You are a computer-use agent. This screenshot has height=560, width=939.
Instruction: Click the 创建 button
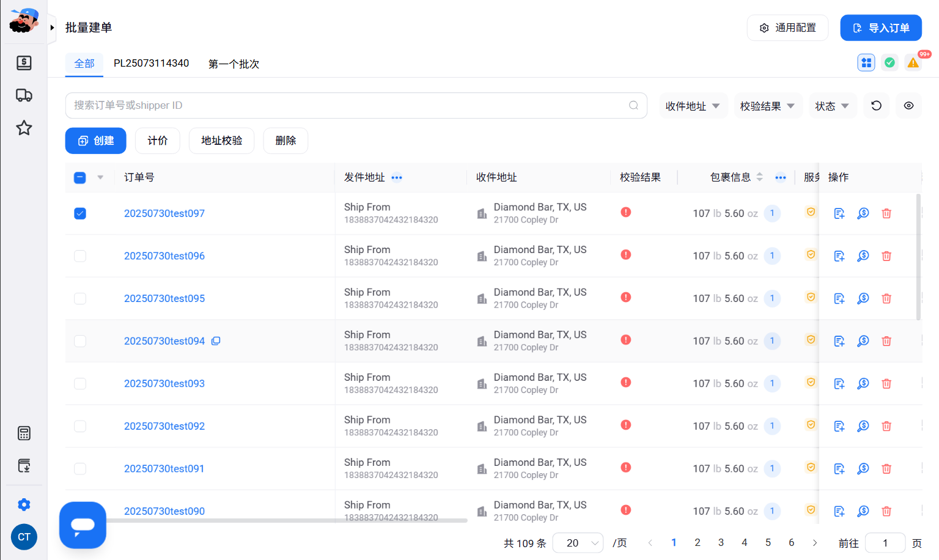point(96,141)
